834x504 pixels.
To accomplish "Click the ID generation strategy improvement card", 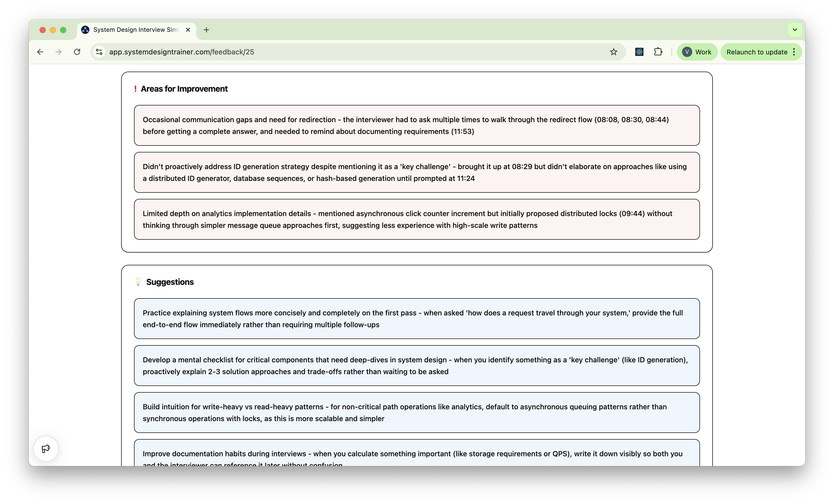I will [x=417, y=172].
